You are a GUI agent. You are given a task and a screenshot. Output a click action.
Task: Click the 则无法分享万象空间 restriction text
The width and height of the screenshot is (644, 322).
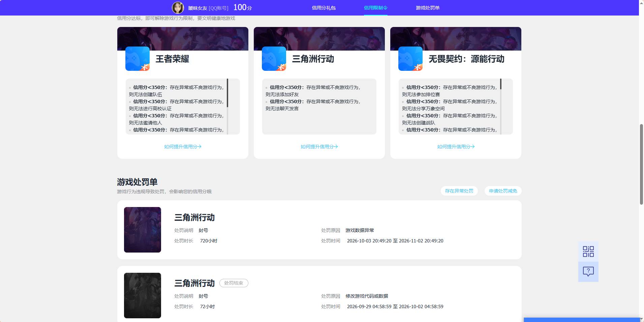tap(423, 109)
